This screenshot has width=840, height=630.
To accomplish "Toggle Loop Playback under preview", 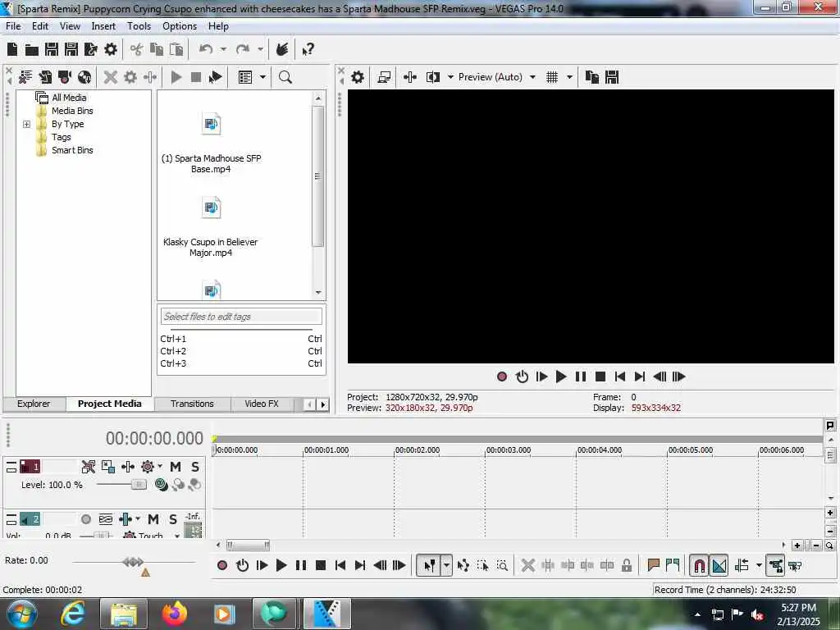I will (522, 377).
